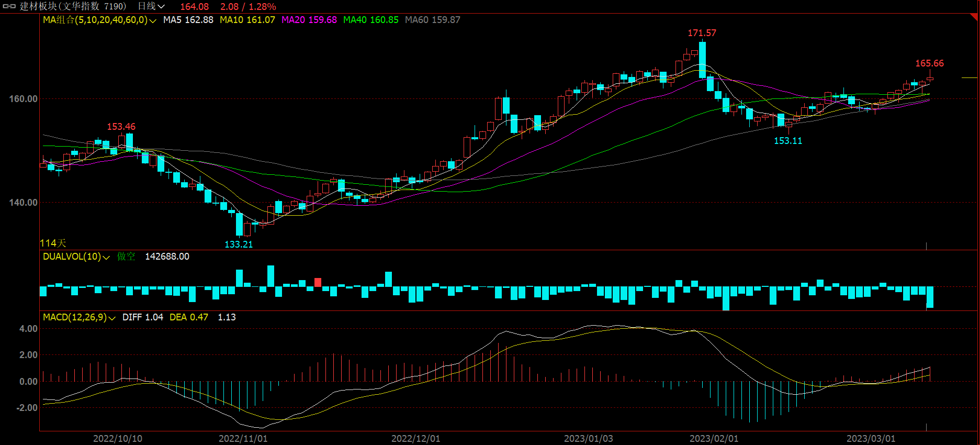Click the 做空 volume label
The image size is (980, 445).
tap(126, 257)
